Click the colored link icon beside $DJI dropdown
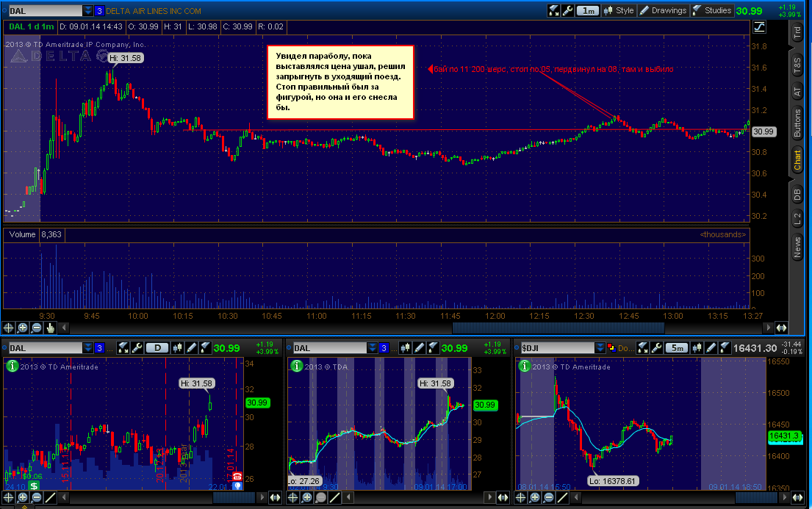 coord(611,348)
